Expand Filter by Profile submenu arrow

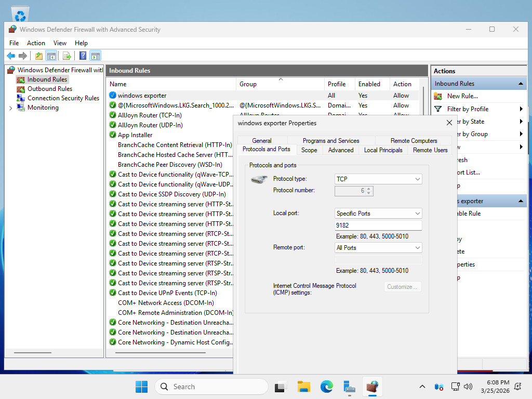pos(521,109)
